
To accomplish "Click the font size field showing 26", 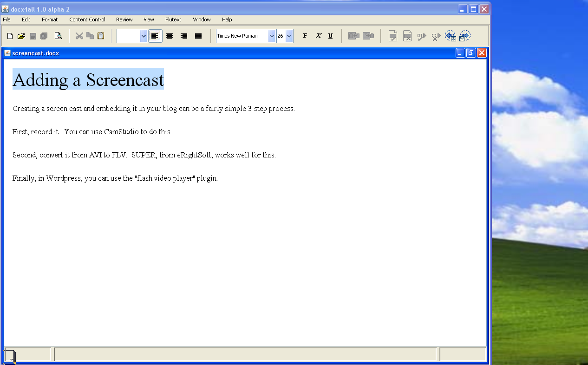I will click(x=281, y=36).
